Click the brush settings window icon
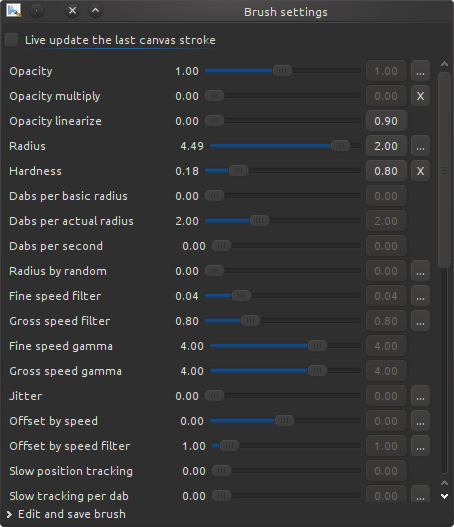Image resolution: width=454 pixels, height=527 pixels. tap(14, 11)
